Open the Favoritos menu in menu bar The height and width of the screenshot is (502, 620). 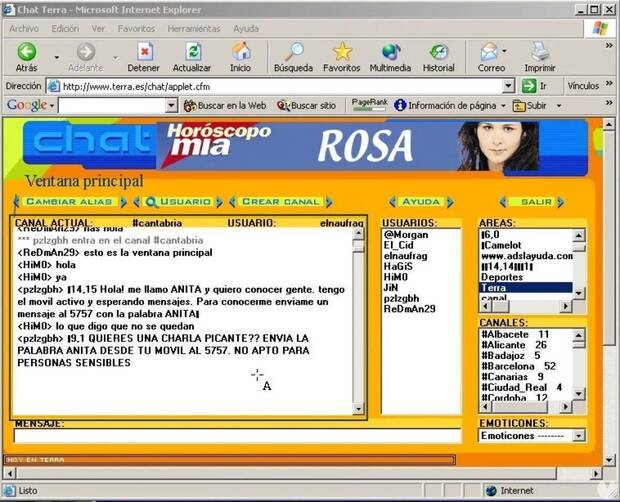click(x=136, y=28)
